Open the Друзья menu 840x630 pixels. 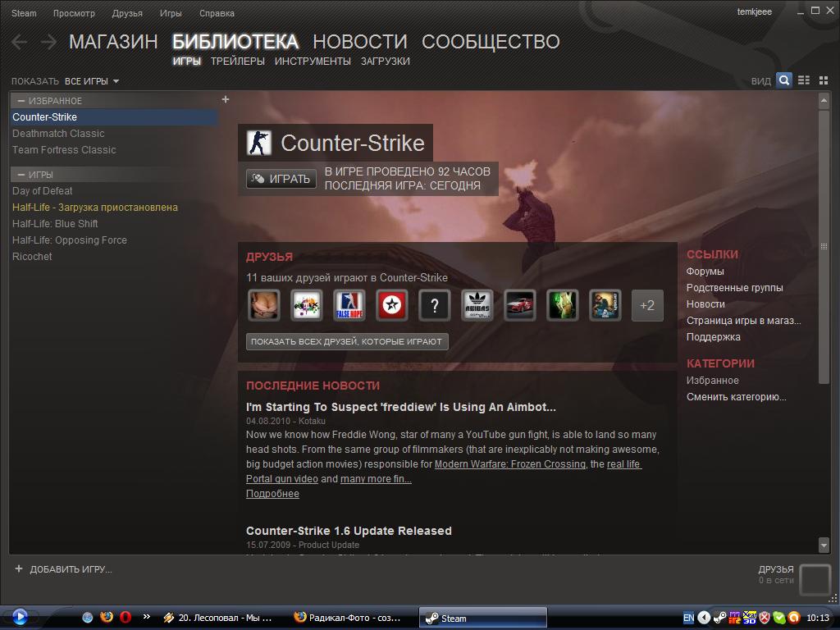127,13
